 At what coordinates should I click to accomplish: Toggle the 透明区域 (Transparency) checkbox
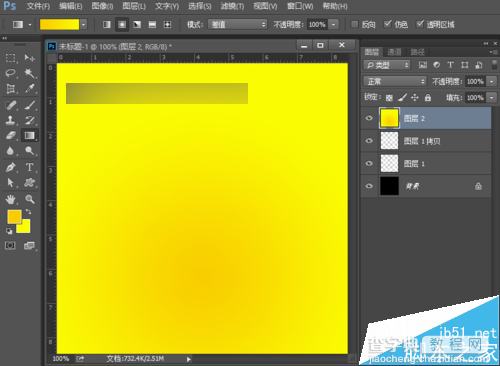pyautogui.click(x=420, y=24)
